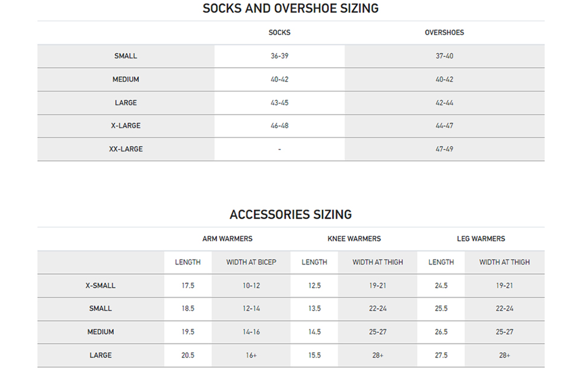The width and height of the screenshot is (588, 387).
Task: Select the Width at Bicep subheader
Action: tap(251, 262)
